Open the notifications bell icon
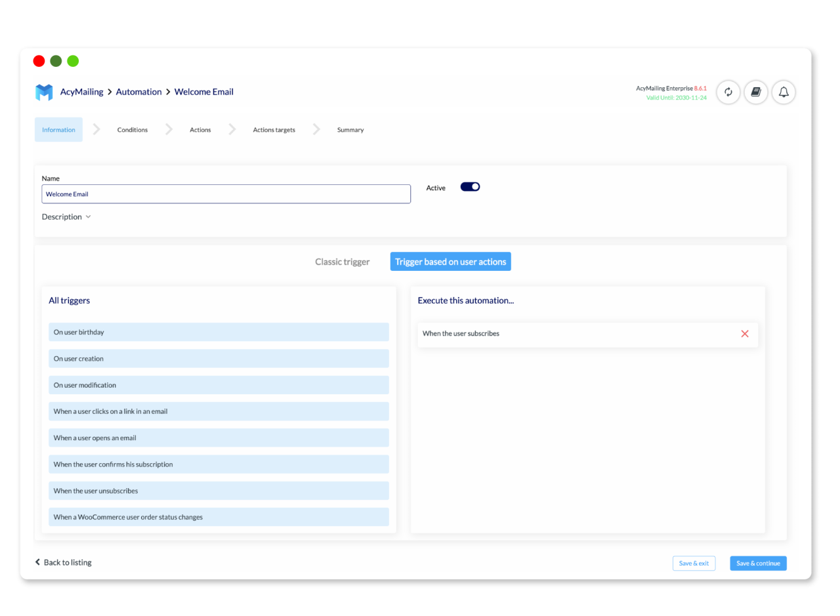Viewport: 840px width, 616px height. [x=784, y=92]
